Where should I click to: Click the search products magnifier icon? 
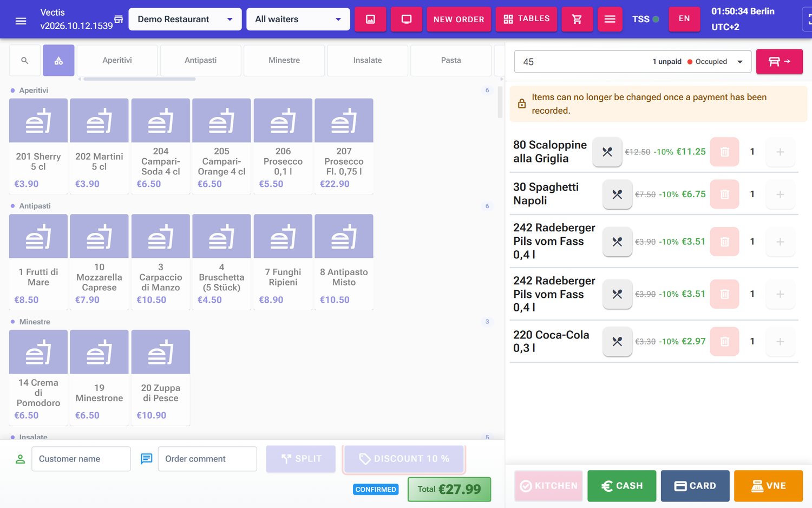[x=25, y=61]
